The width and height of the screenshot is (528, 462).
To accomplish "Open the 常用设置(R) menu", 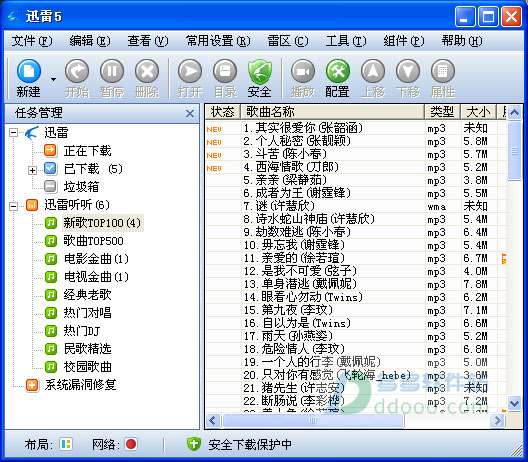I will click(x=218, y=41).
